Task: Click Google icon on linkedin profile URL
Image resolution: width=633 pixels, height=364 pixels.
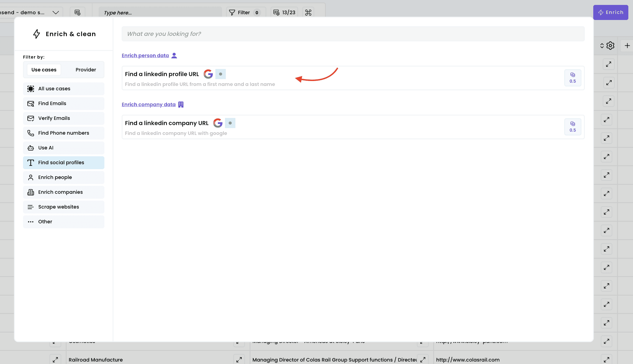Action: [208, 74]
